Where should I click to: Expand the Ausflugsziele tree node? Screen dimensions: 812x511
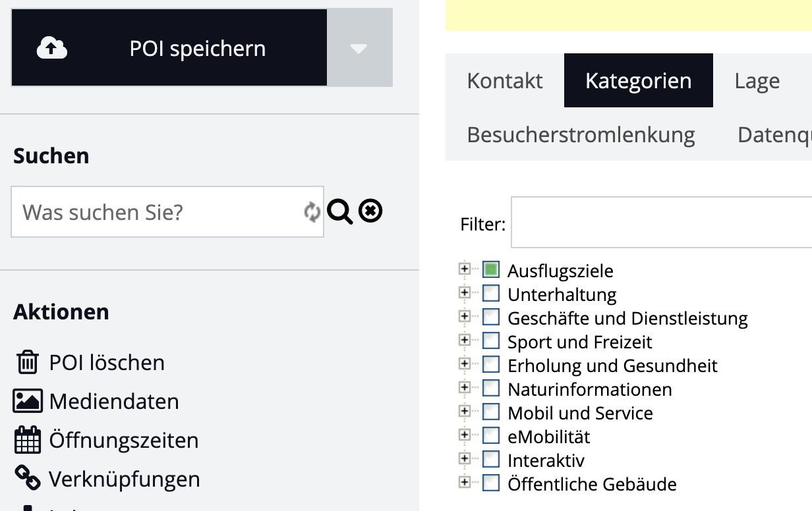click(464, 269)
